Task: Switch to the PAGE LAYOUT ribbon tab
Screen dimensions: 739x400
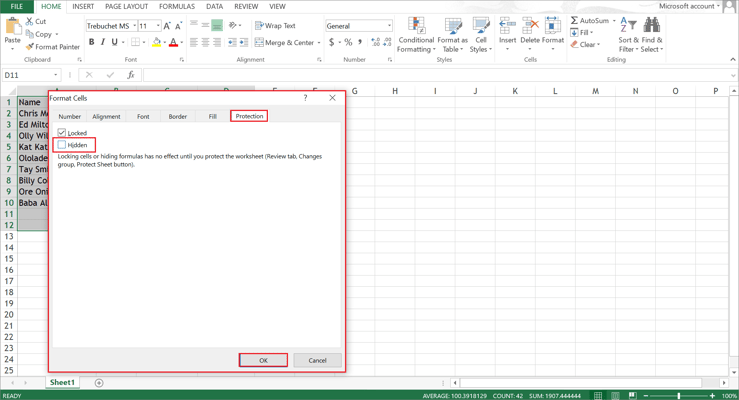Action: tap(126, 7)
